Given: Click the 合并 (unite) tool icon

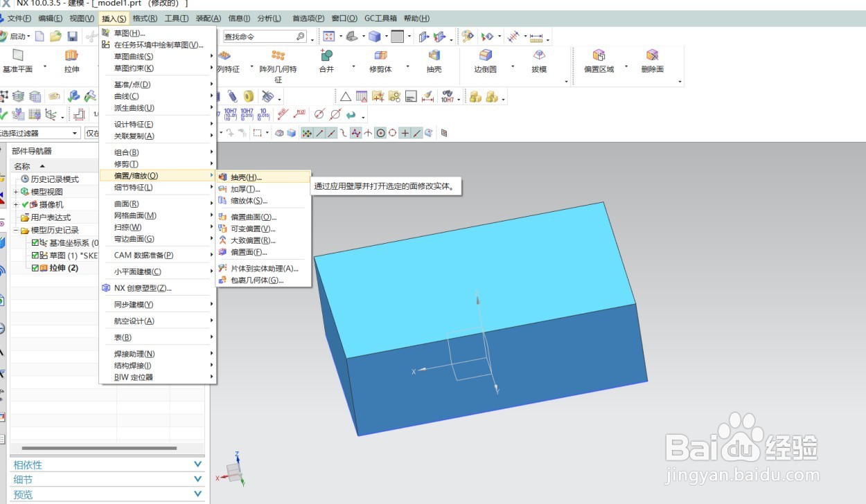Looking at the screenshot, I should 326,55.
